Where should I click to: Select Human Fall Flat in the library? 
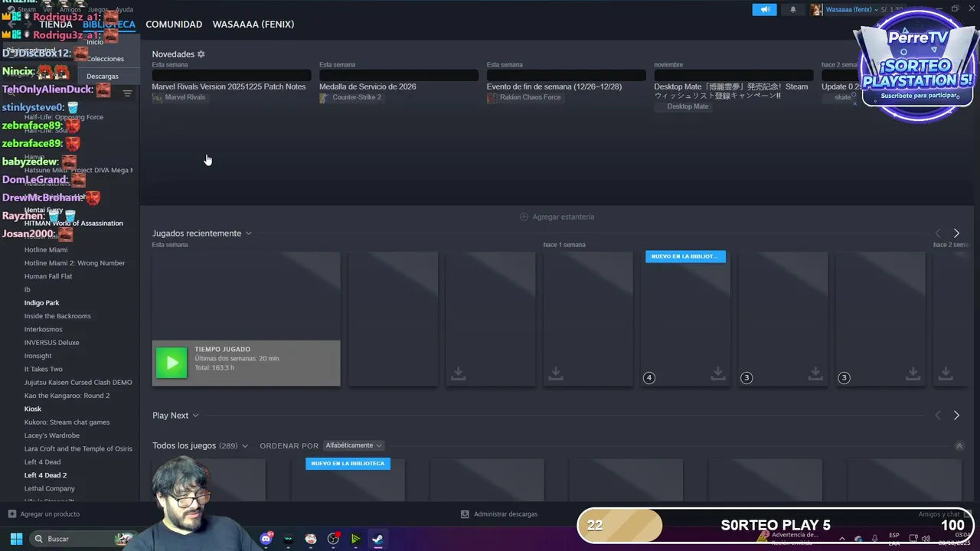48,276
